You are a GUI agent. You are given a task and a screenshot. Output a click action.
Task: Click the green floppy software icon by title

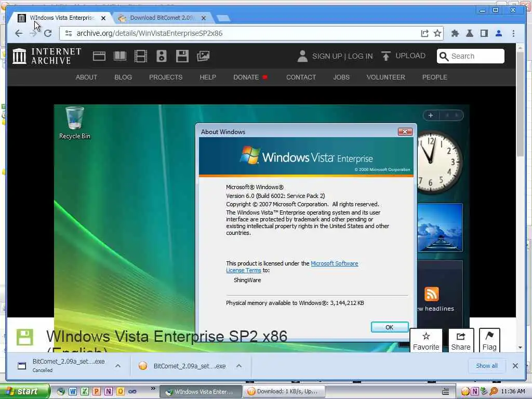25,337
